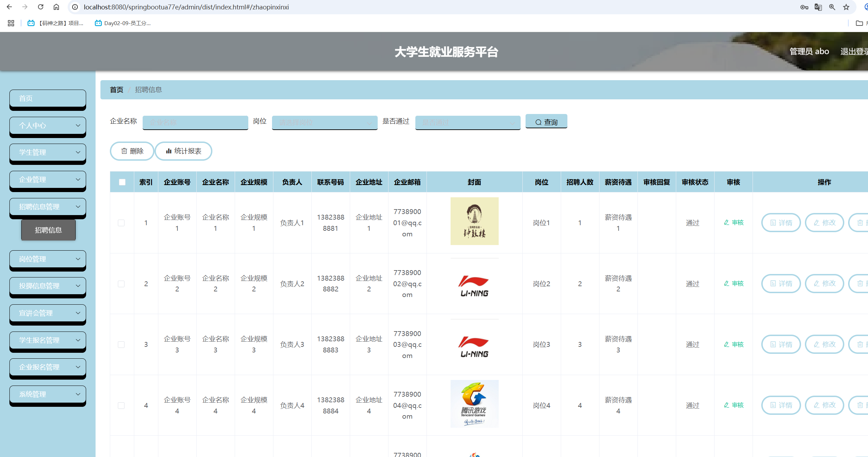Open the Day02-09 bookmark
868x457 pixels.
(123, 23)
